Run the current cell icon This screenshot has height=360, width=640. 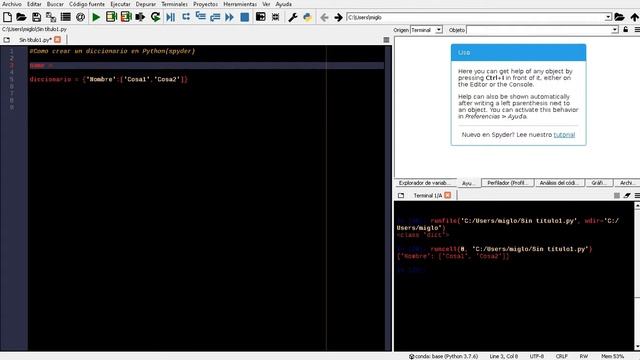(x=111, y=17)
